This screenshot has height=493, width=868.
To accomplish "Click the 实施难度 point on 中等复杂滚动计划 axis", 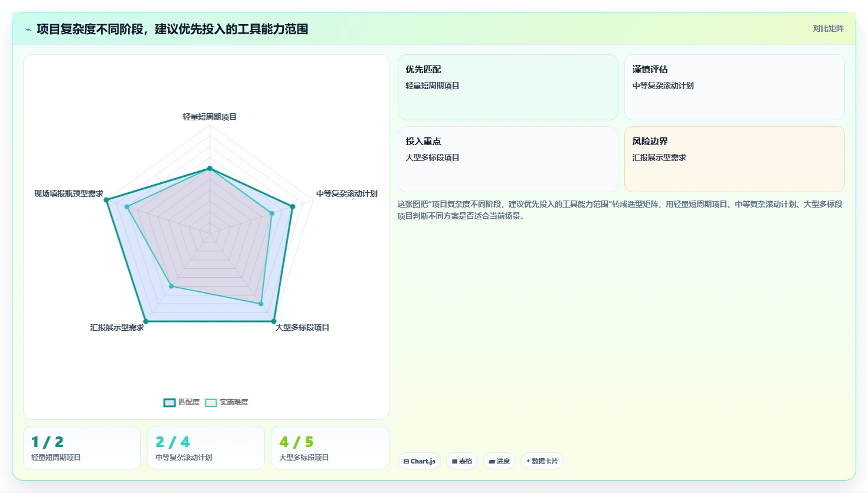I will [271, 213].
